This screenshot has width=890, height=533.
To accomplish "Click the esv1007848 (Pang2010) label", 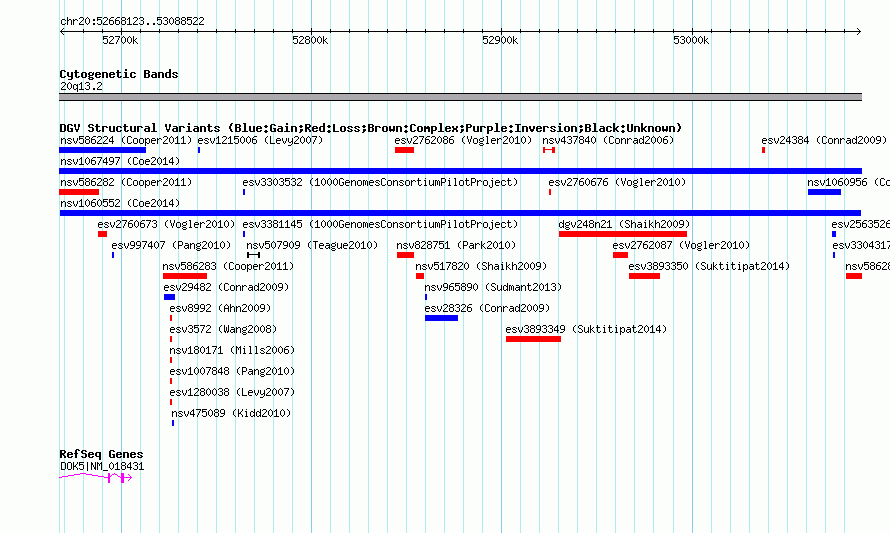I will 232,371.
